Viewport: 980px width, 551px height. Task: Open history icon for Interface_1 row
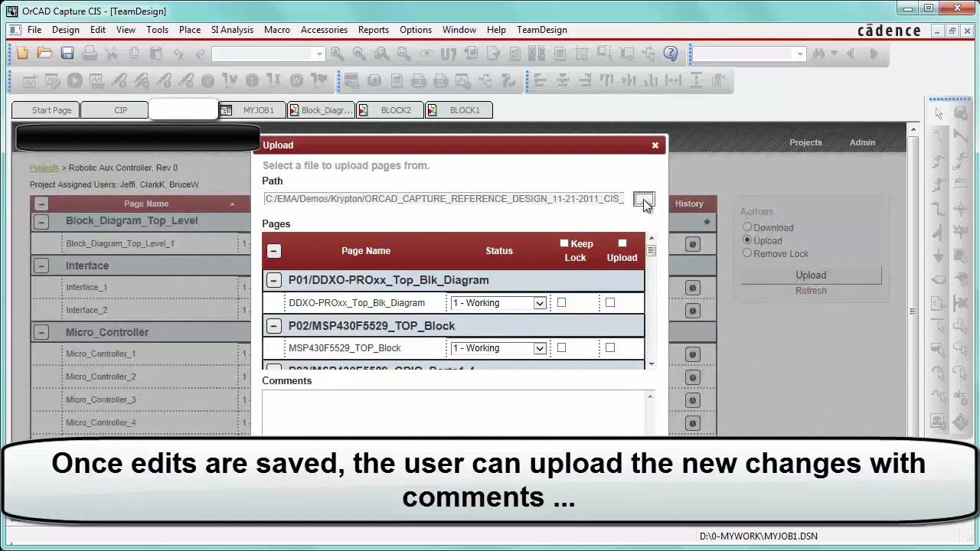[693, 288]
